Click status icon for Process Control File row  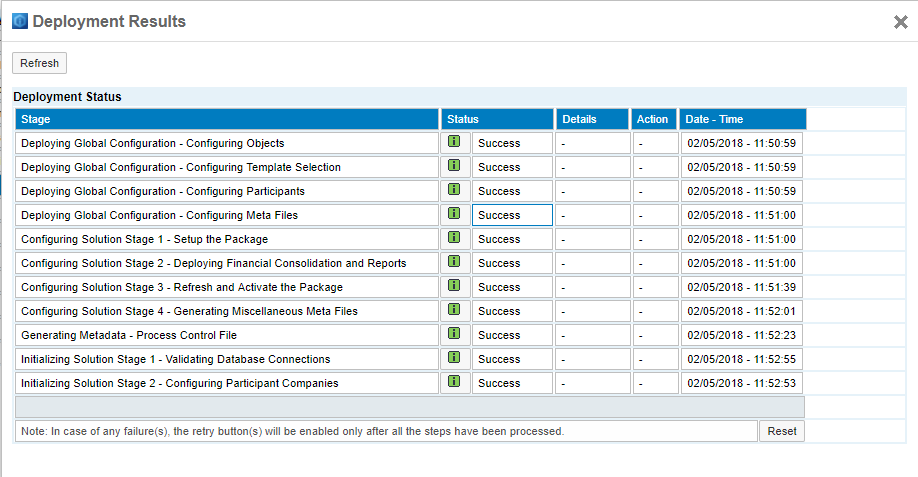454,334
